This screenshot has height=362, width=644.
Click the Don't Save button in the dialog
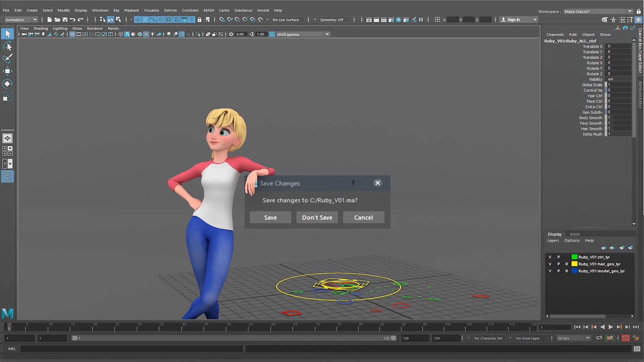click(x=317, y=217)
